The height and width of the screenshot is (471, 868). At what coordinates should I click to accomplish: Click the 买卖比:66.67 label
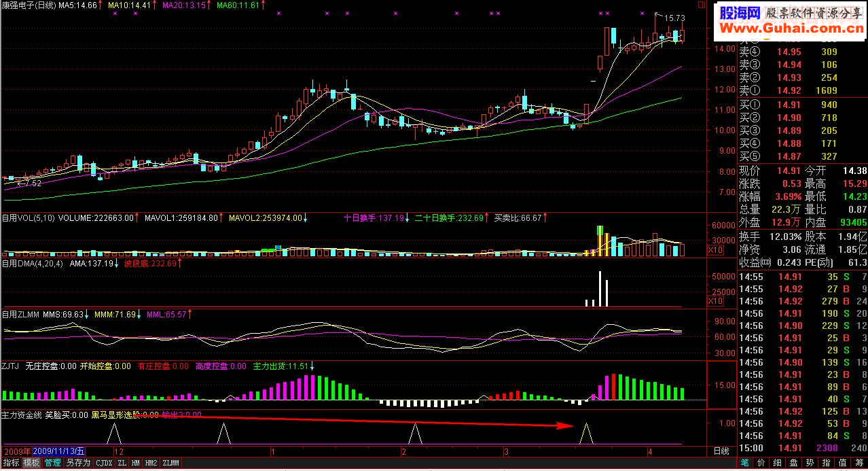pos(518,217)
